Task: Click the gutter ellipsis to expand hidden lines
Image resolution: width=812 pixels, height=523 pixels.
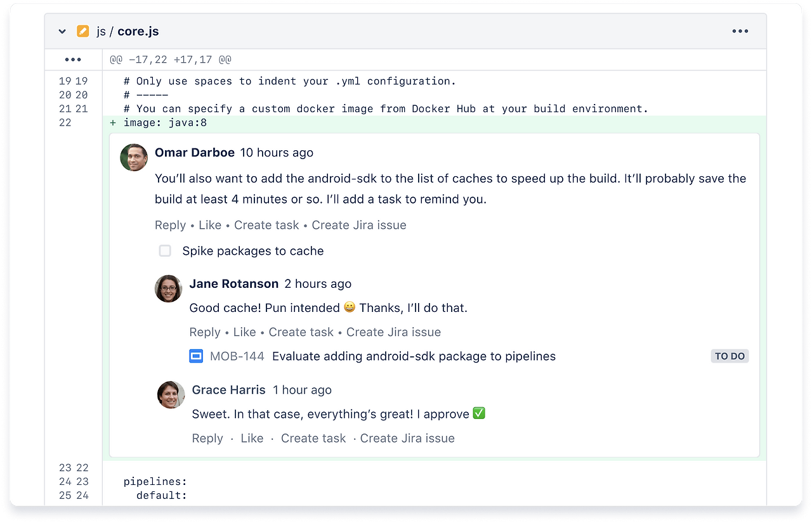Action: click(74, 59)
